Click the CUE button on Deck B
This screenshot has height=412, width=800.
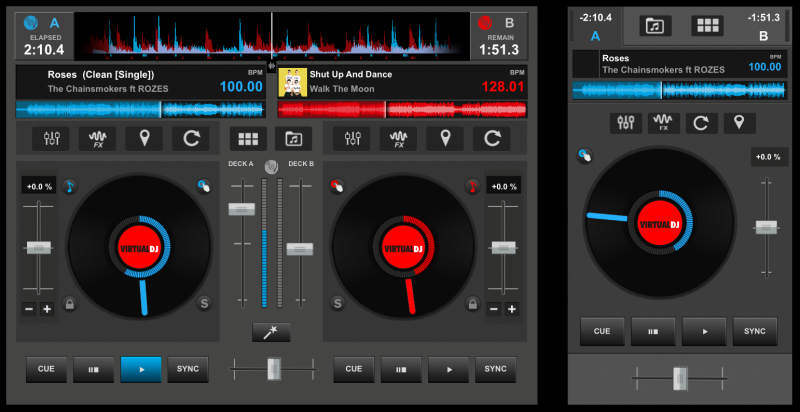tap(354, 369)
